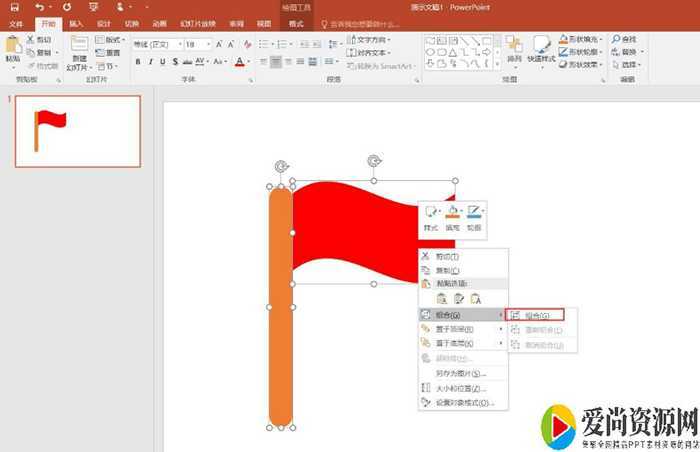
Task: Select Save as Picture (另存为图片) menu entry
Action: [459, 373]
